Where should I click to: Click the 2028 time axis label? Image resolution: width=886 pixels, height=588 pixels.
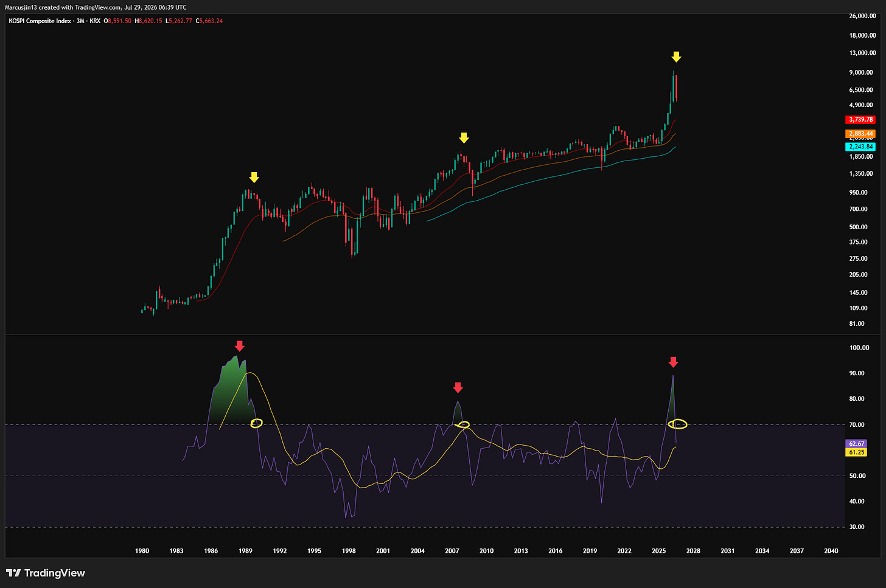(693, 551)
